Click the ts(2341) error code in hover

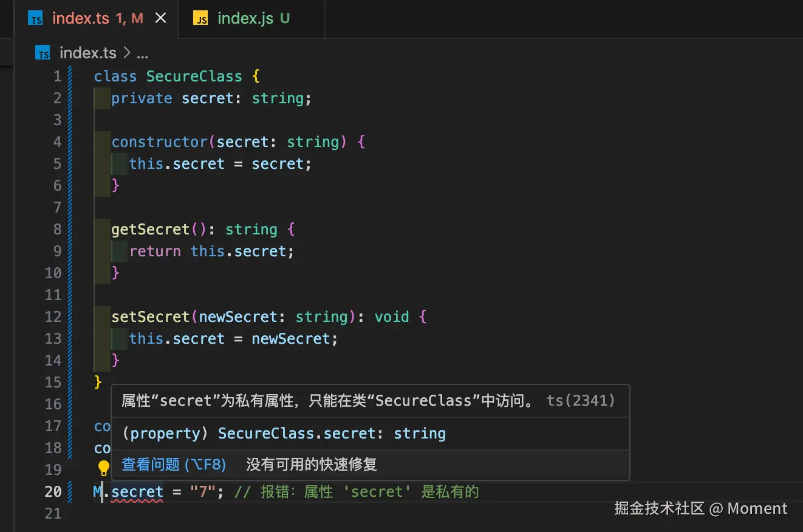tap(581, 400)
